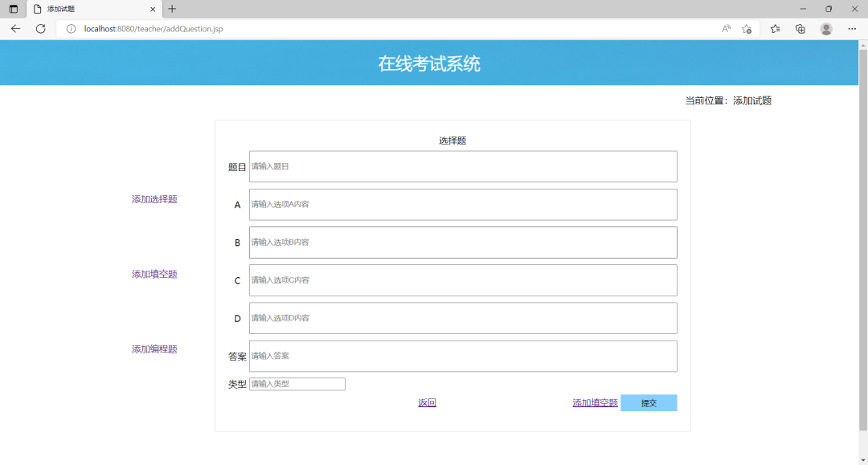Click the 题目 question input field
This screenshot has width=868, height=465.
(x=463, y=166)
